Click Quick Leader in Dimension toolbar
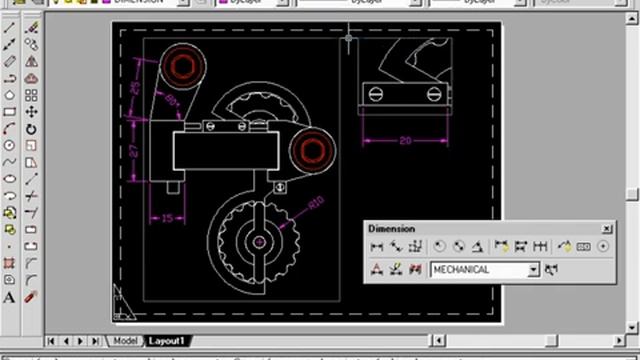 (x=564, y=247)
